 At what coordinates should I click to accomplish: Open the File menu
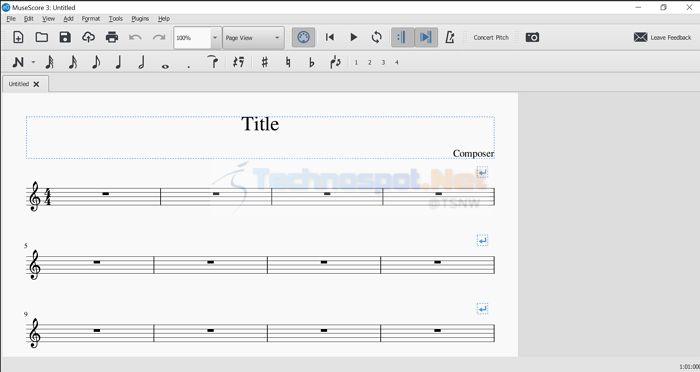tap(11, 19)
